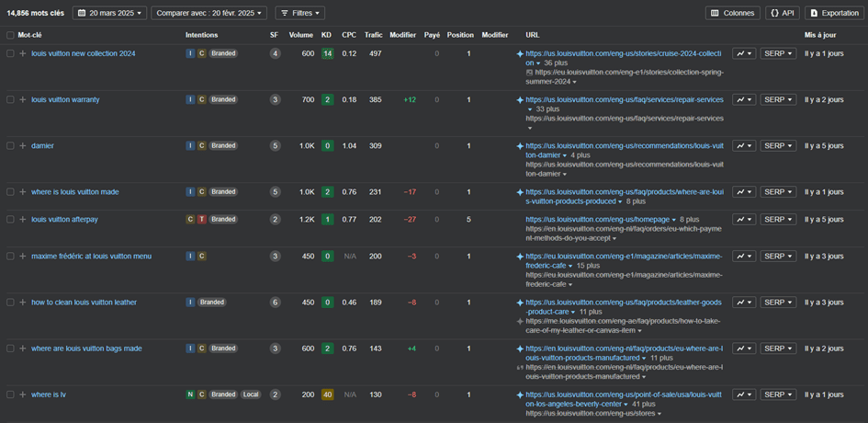Open trend chart icon for how to clean louis vuitton leather
The width and height of the screenshot is (868, 423).
click(744, 303)
